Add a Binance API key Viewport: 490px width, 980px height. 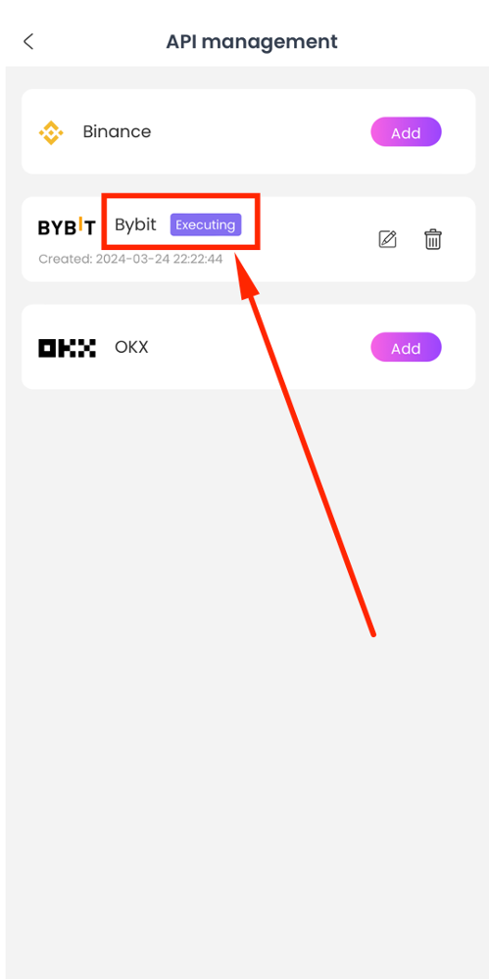407,132
